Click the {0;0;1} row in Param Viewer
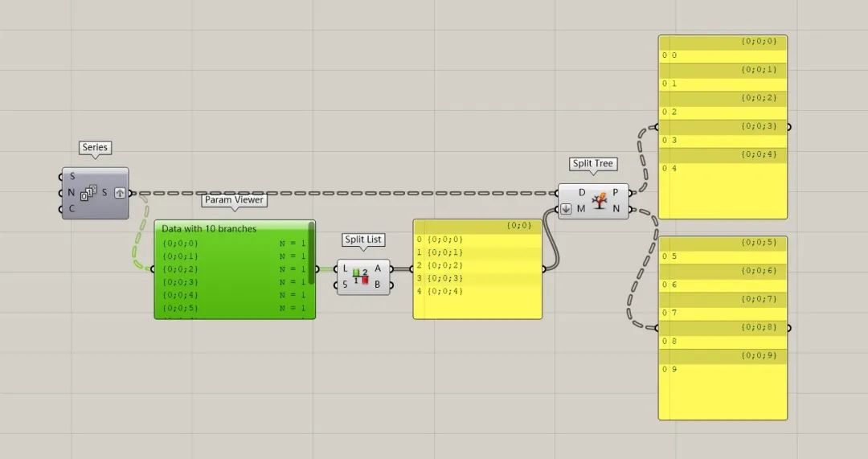868x459 pixels. (234, 256)
